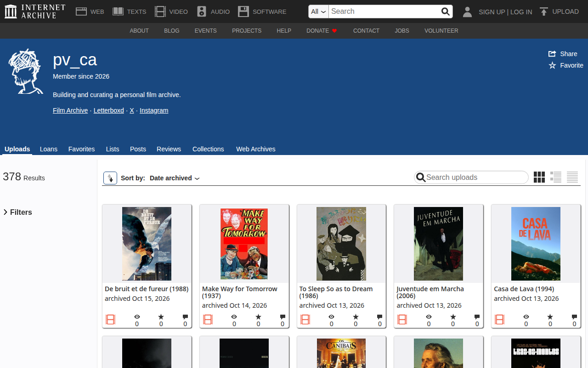Open the Volunteer menu item
Image resolution: width=588 pixels, height=368 pixels.
coord(441,31)
